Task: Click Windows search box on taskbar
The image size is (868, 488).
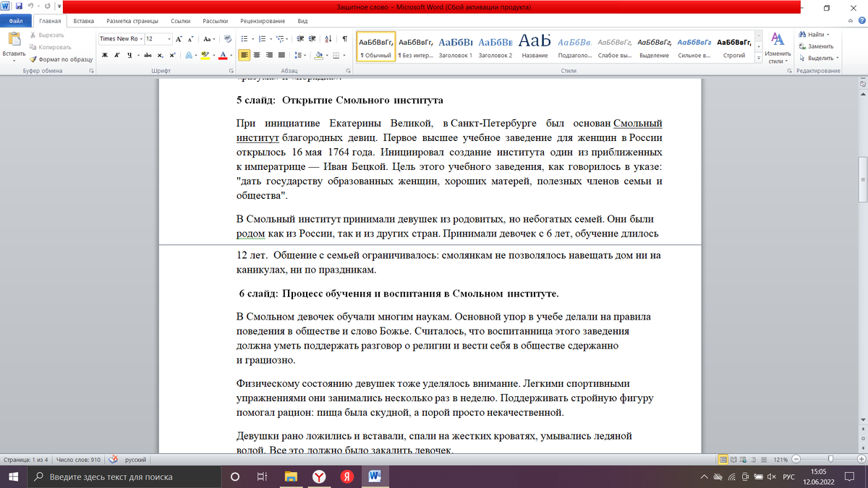Action: click(124, 476)
